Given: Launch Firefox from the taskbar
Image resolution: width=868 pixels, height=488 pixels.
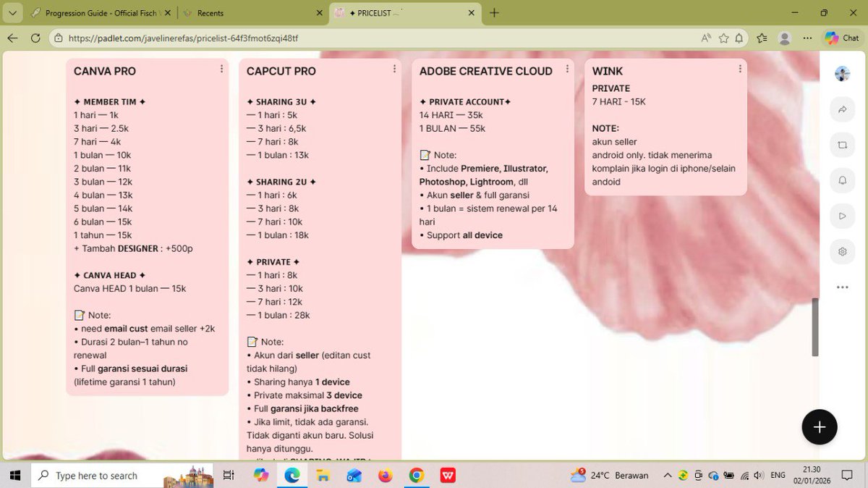Looking at the screenshot, I should tap(385, 475).
